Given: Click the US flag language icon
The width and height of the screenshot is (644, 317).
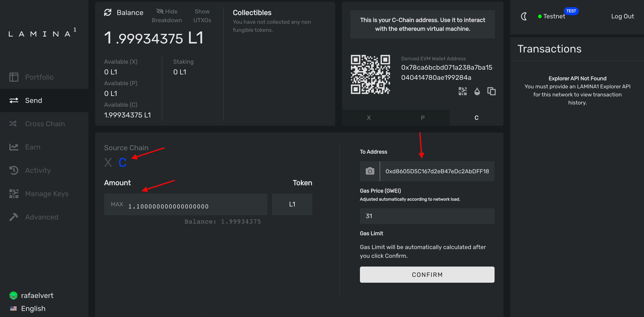Looking at the screenshot, I should (13, 308).
